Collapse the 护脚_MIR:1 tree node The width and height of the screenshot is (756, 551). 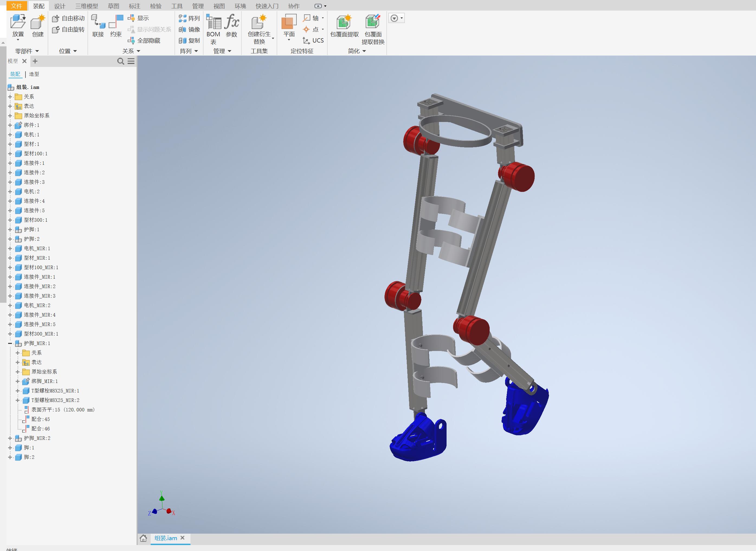pos(10,343)
